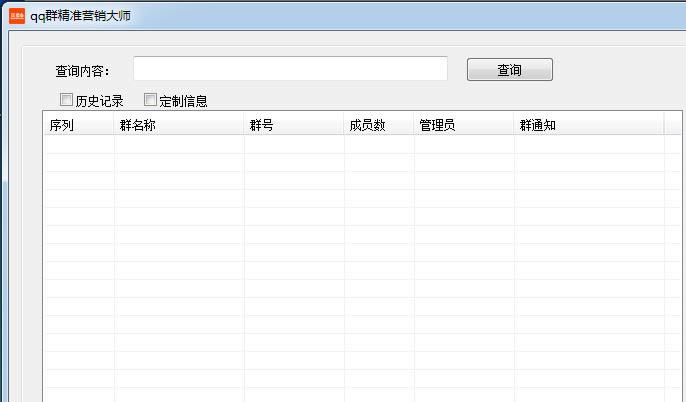Sort by the 群名称 column header
Screen dimensions: 686x402
coord(179,125)
